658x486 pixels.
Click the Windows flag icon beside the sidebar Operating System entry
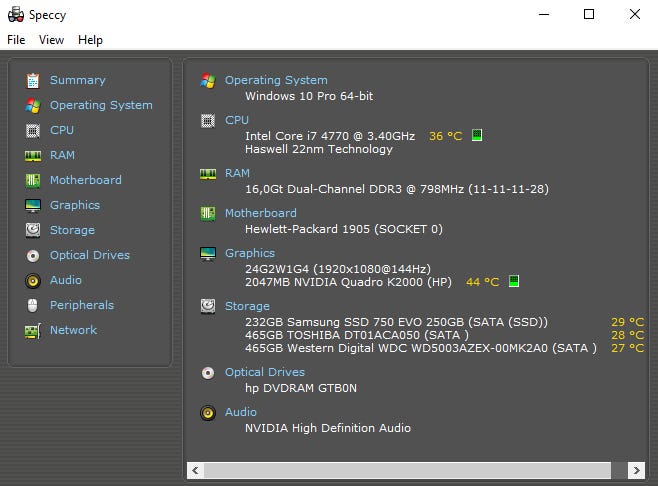(x=33, y=105)
